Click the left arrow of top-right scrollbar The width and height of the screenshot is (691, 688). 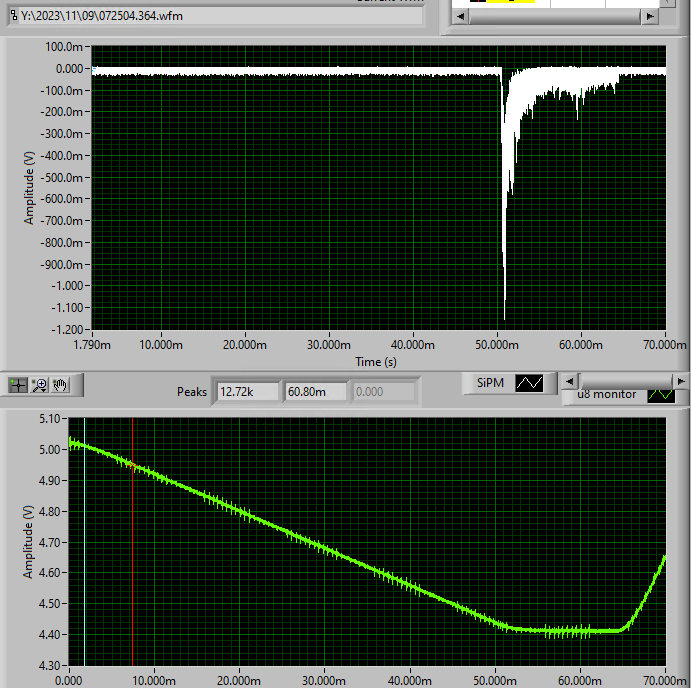pyautogui.click(x=461, y=16)
